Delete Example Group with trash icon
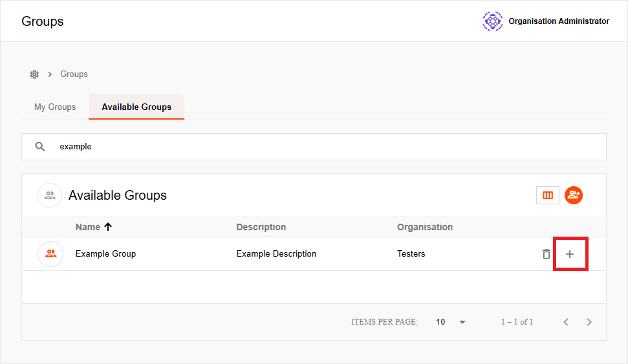The height and width of the screenshot is (364, 628). click(x=547, y=254)
